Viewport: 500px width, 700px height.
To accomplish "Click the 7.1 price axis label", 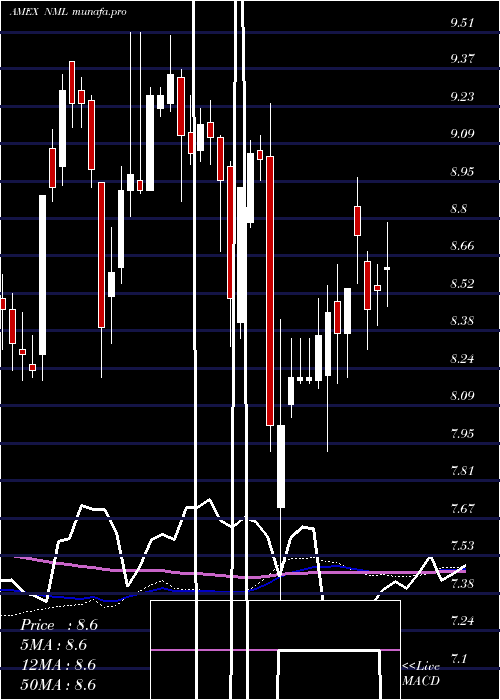I will click(x=458, y=658).
